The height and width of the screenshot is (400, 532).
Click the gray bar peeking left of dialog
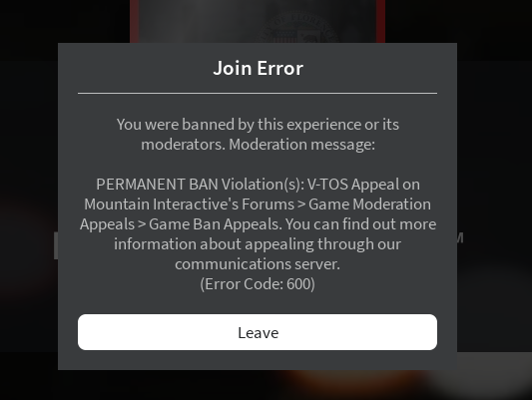click(x=56, y=245)
